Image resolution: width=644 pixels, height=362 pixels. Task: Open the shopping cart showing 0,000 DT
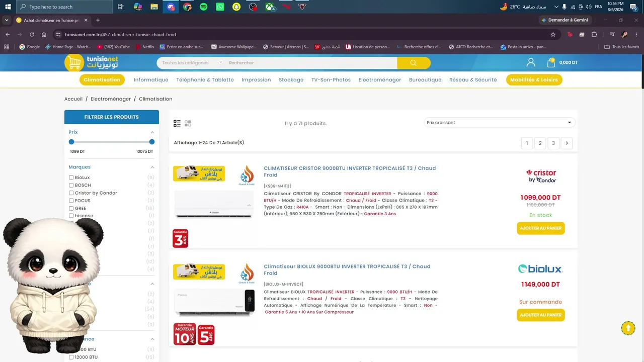coord(562,62)
